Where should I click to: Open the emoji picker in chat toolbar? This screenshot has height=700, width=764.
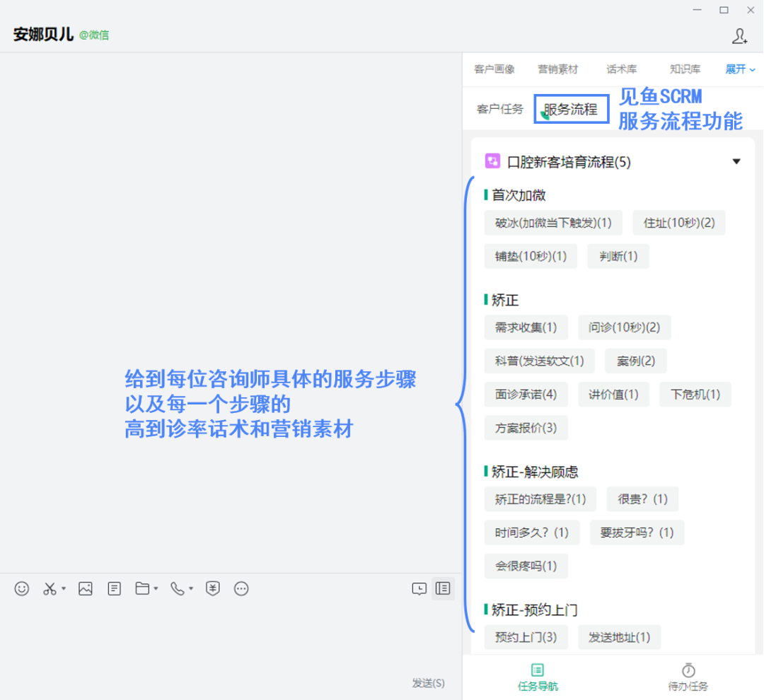22,588
